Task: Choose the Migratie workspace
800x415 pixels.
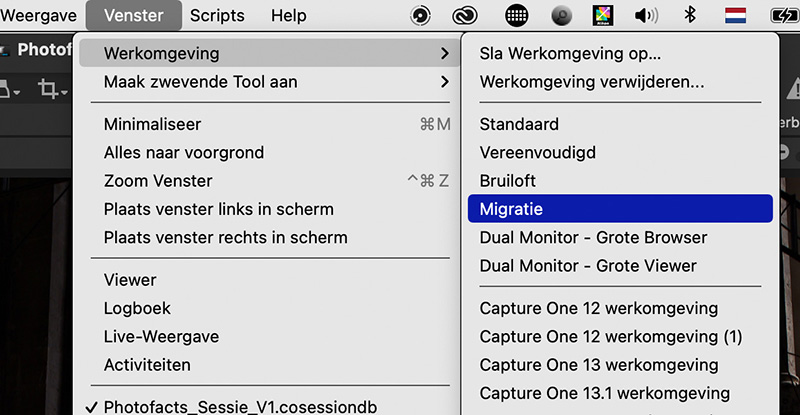Action: [620, 209]
